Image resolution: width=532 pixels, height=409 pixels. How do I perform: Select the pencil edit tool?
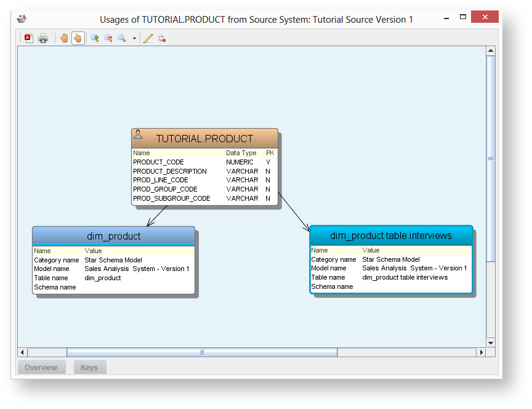tap(148, 39)
